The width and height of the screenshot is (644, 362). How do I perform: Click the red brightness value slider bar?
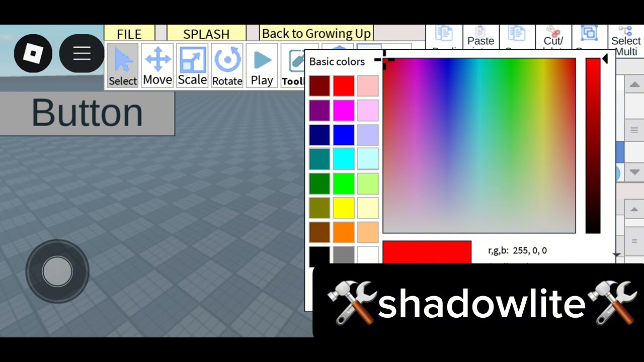point(593,145)
